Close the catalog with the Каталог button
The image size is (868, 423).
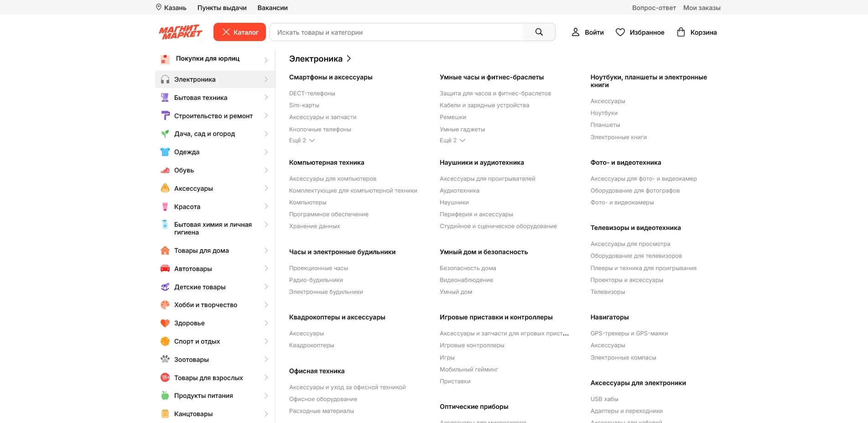click(239, 32)
